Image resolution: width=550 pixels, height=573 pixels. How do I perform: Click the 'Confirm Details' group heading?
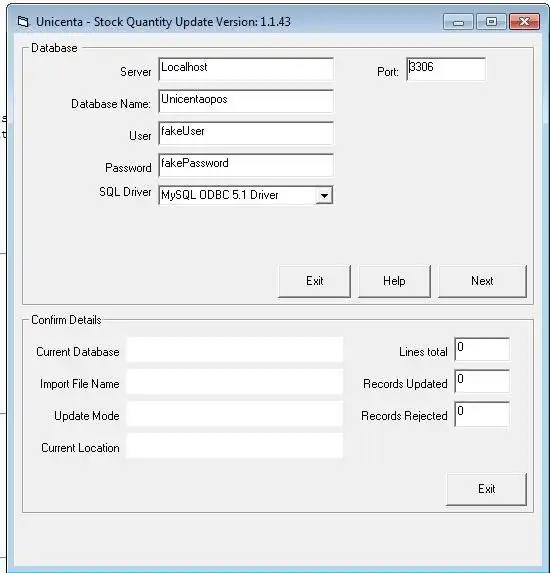tap(66, 320)
